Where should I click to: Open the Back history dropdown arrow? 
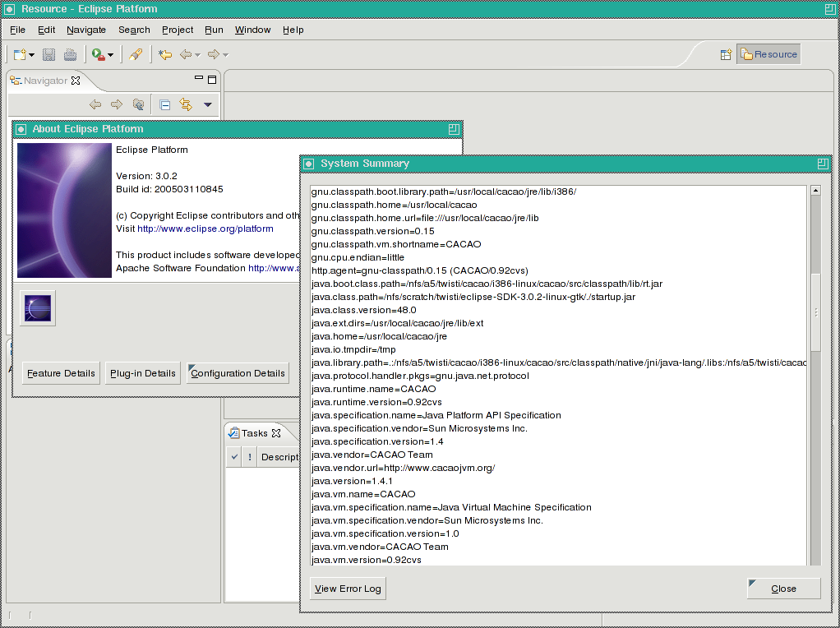(x=198, y=54)
